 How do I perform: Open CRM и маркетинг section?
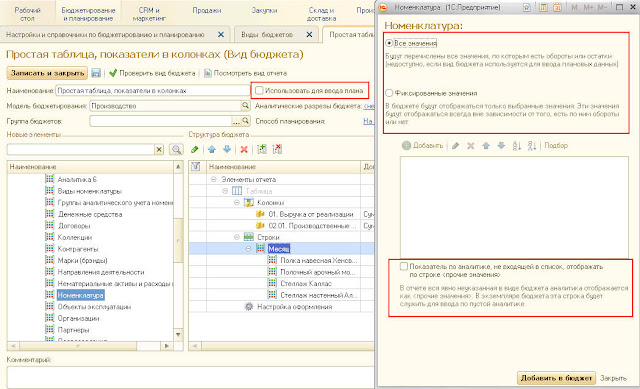pyautogui.click(x=149, y=14)
